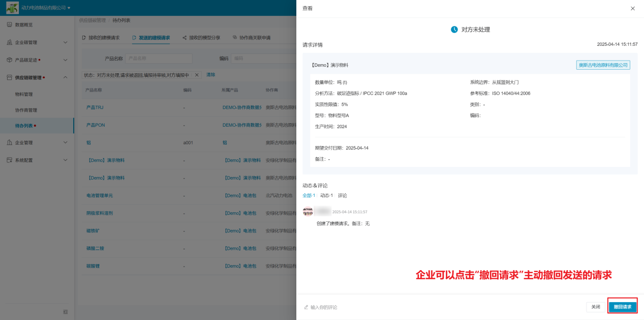Click the 数据概览 dashboard icon in sidebar
This screenshot has height=320, width=644.
[9, 25]
